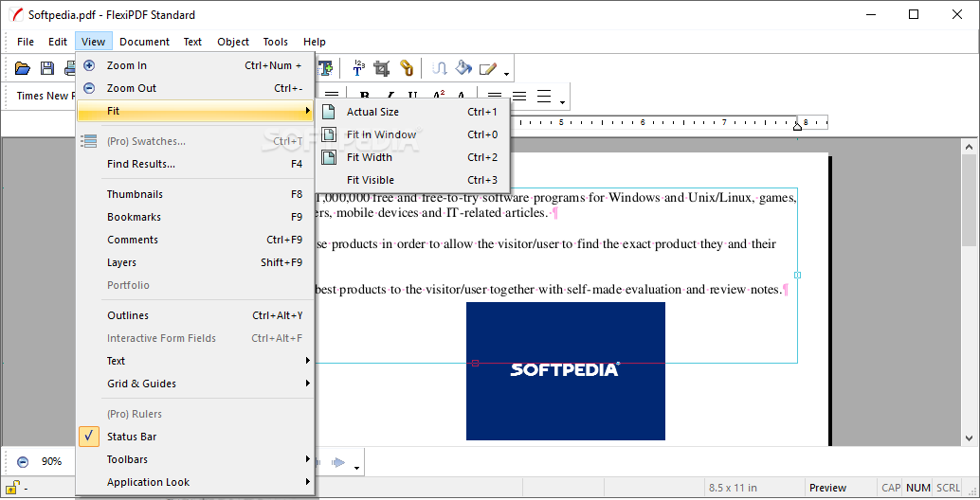Select the paint bucket fill icon
Image resolution: width=980 pixels, height=500 pixels.
point(463,68)
